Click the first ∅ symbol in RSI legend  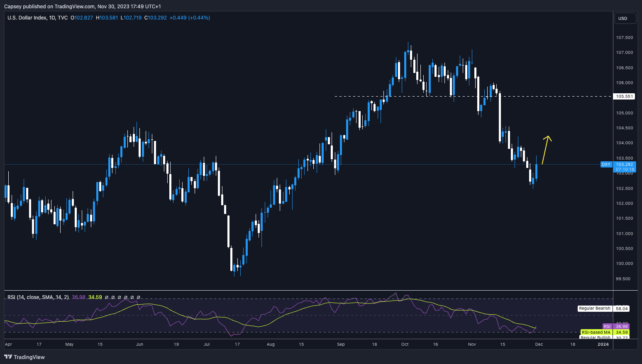click(107, 297)
